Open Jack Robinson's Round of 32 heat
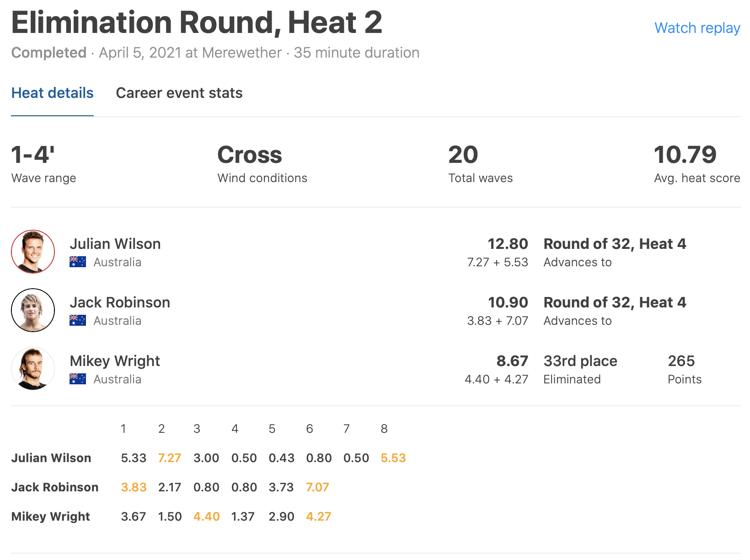The width and height of the screenshot is (750, 560). click(615, 302)
